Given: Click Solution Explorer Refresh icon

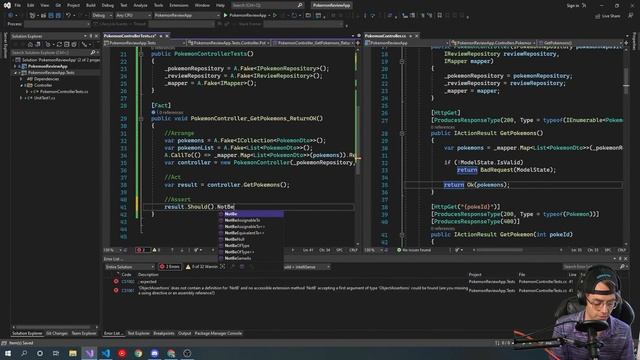Looking at the screenshot, I should coord(59,44).
